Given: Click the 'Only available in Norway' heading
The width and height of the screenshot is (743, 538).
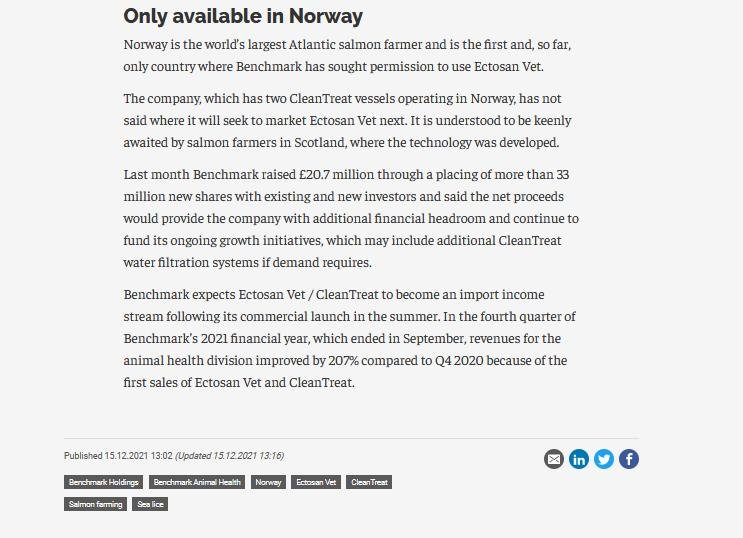Looking at the screenshot, I should pyautogui.click(x=243, y=17).
